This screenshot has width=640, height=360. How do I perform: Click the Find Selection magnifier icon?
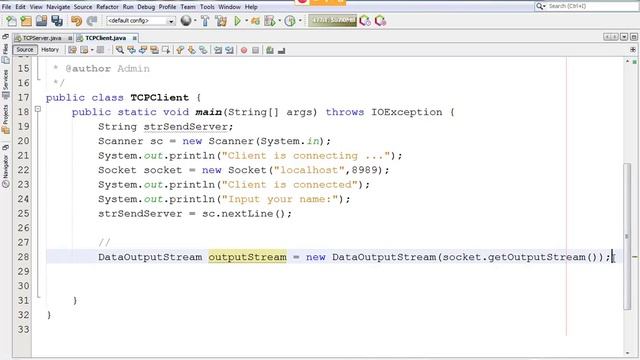pyautogui.click(x=120, y=50)
